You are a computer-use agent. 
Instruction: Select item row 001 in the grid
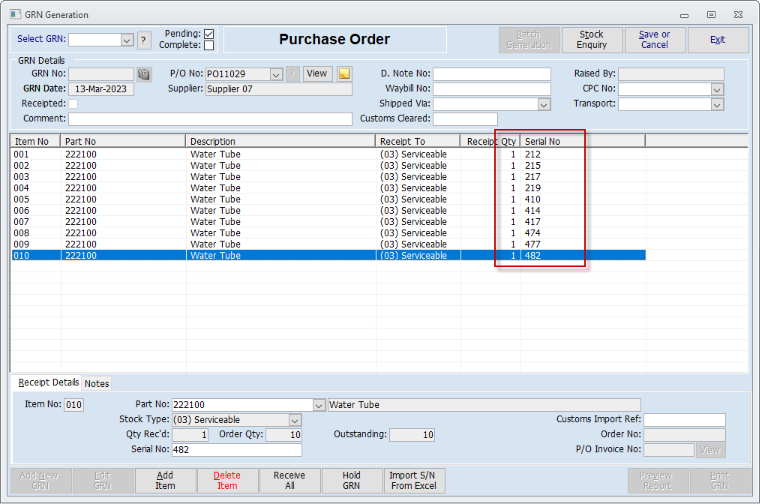coord(329,155)
